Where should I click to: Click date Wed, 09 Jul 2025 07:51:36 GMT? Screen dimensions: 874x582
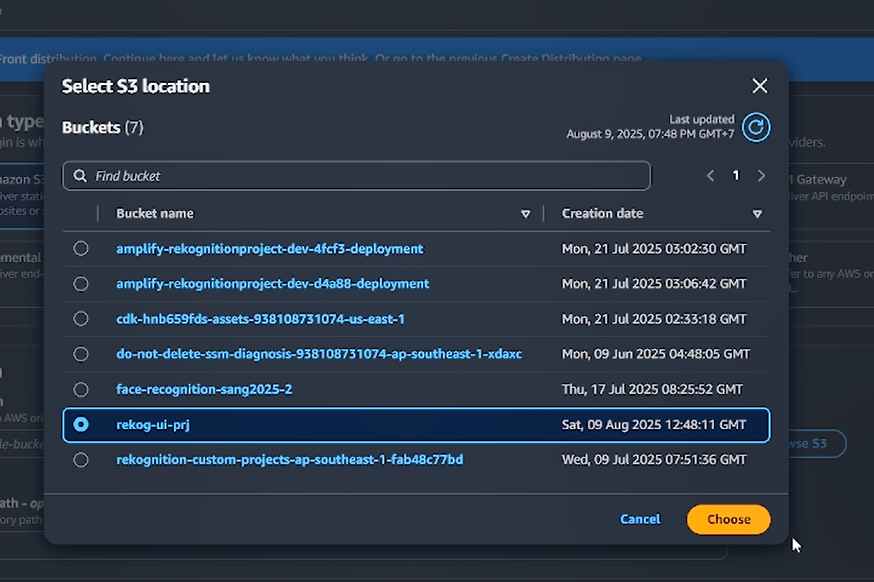[x=654, y=460]
